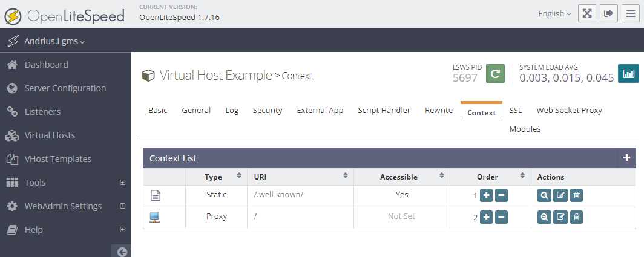The width and height of the screenshot is (644, 257).
Task: Click the Server Configuration globe icon
Action: pyautogui.click(x=12, y=88)
